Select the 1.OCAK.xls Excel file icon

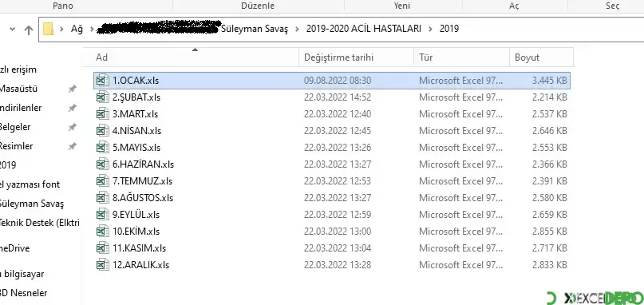102,81
